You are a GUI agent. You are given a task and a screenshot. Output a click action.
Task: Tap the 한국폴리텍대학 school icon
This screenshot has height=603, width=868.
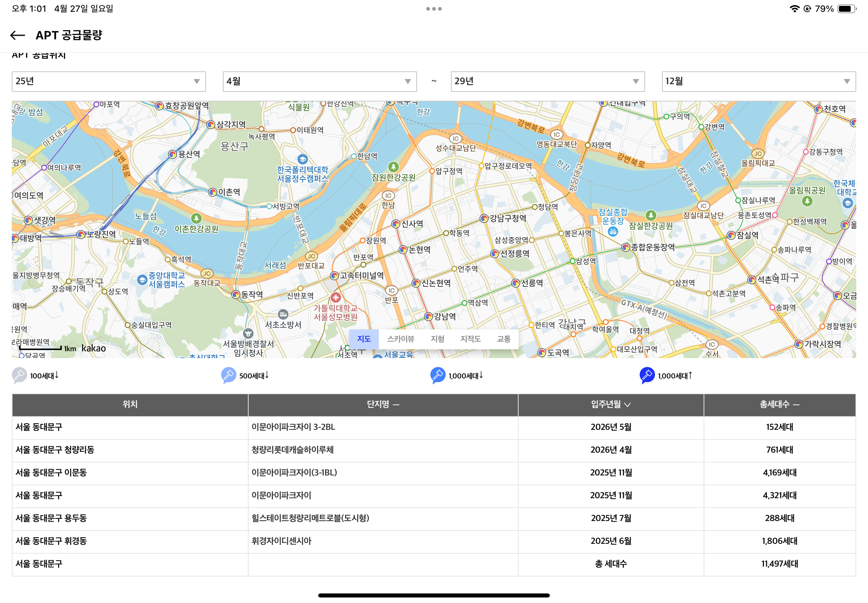click(302, 159)
